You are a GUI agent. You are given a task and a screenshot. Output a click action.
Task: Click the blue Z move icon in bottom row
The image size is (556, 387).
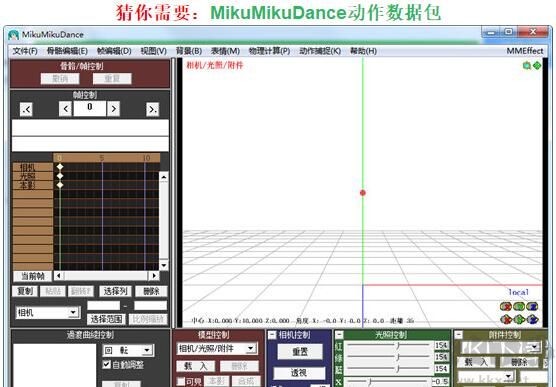pyautogui.click(x=532, y=320)
